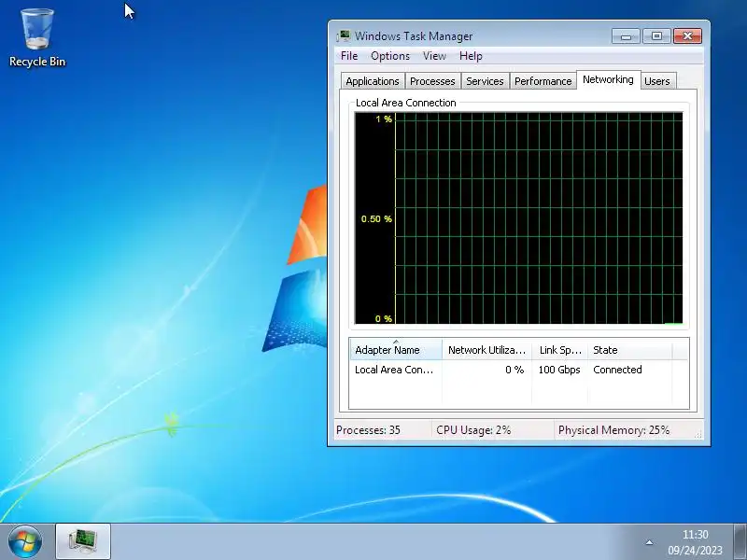The image size is (747, 560).
Task: Open the Recycle Bin desktop icon
Action: (37, 37)
